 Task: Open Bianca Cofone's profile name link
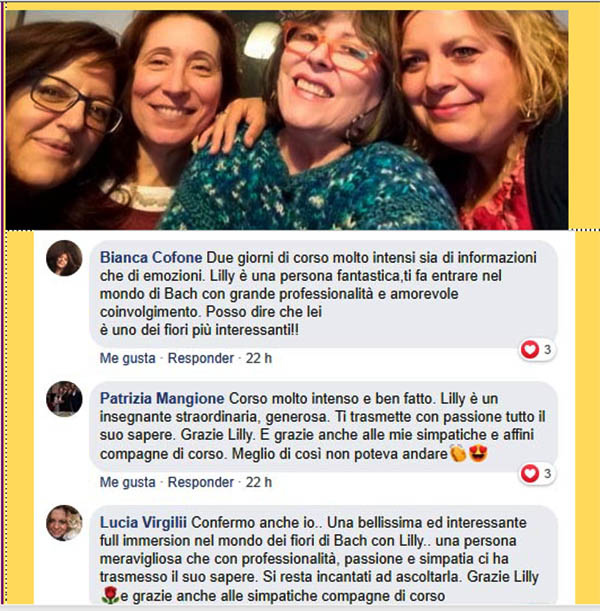coord(151,258)
